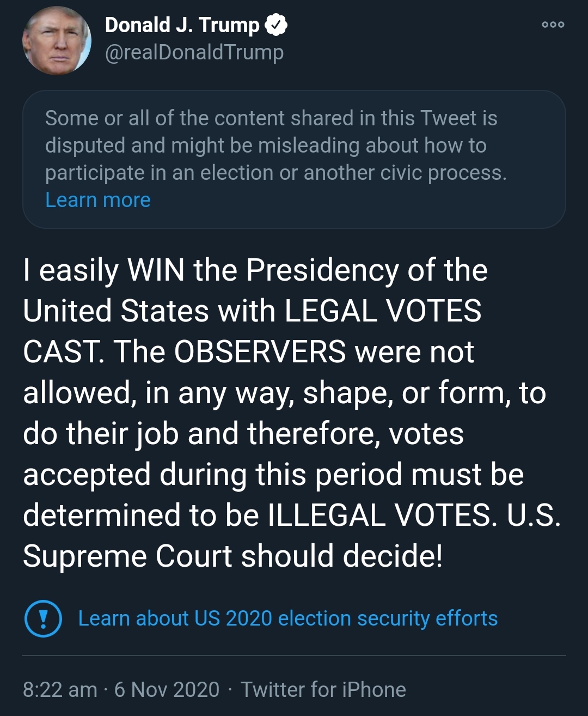This screenshot has width=588, height=716.
Task: Click the 'Some or all of the content' notice line
Action: pyautogui.click(x=271, y=118)
